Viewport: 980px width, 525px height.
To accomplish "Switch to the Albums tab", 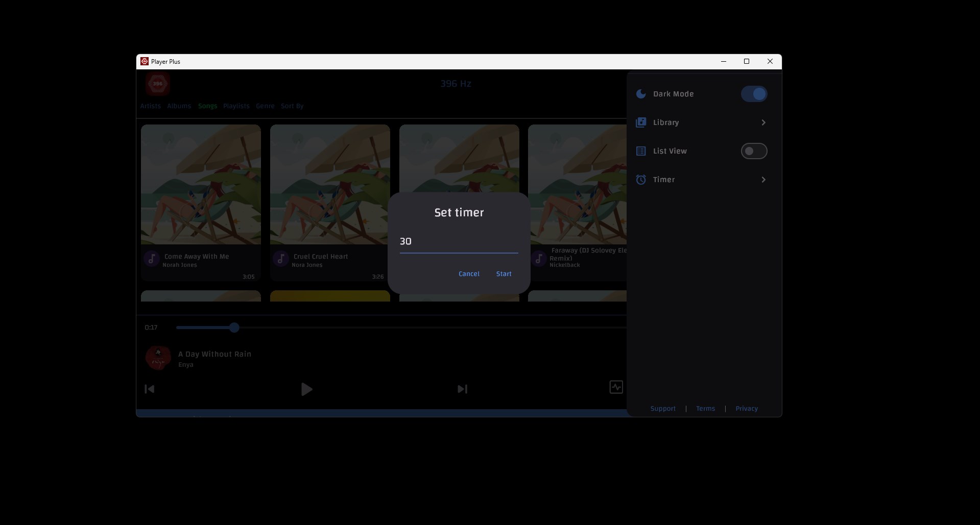I will (x=179, y=106).
